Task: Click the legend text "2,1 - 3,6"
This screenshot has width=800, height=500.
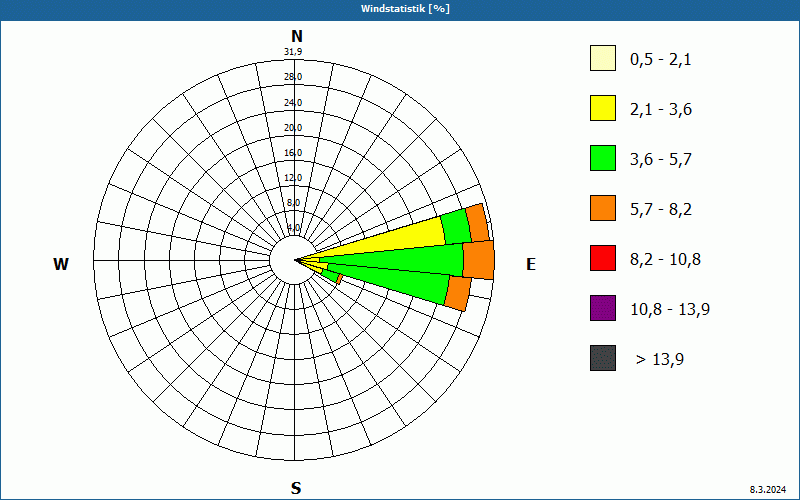Action: click(661, 110)
